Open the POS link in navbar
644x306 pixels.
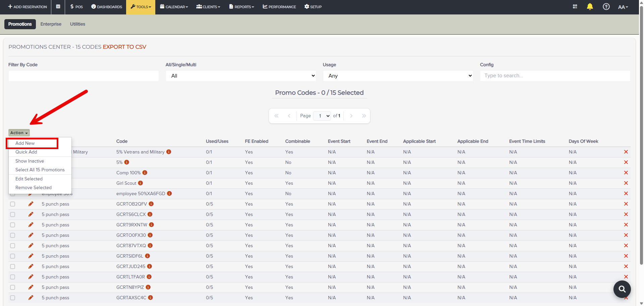(76, 7)
